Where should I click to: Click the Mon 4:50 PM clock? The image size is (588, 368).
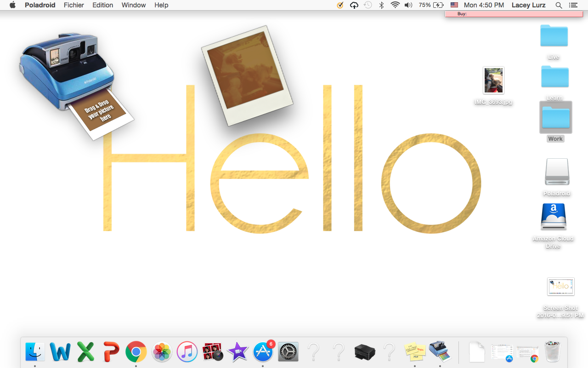tap(484, 5)
